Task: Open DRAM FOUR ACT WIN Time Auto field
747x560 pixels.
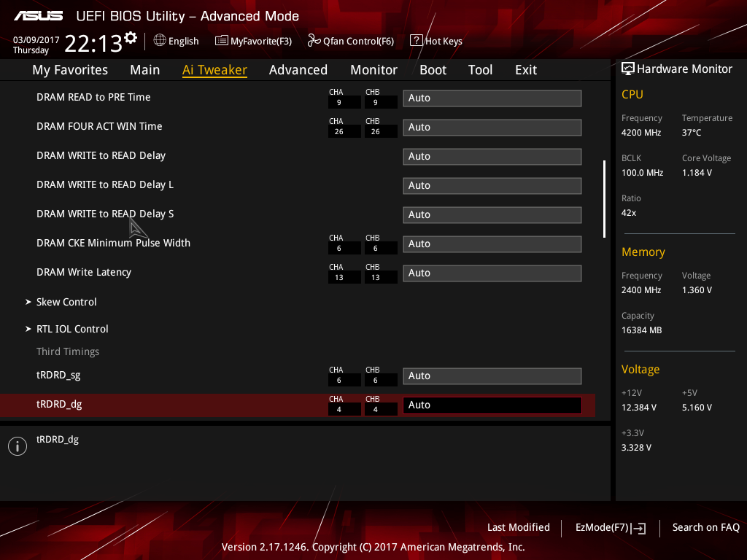Action: tap(492, 127)
